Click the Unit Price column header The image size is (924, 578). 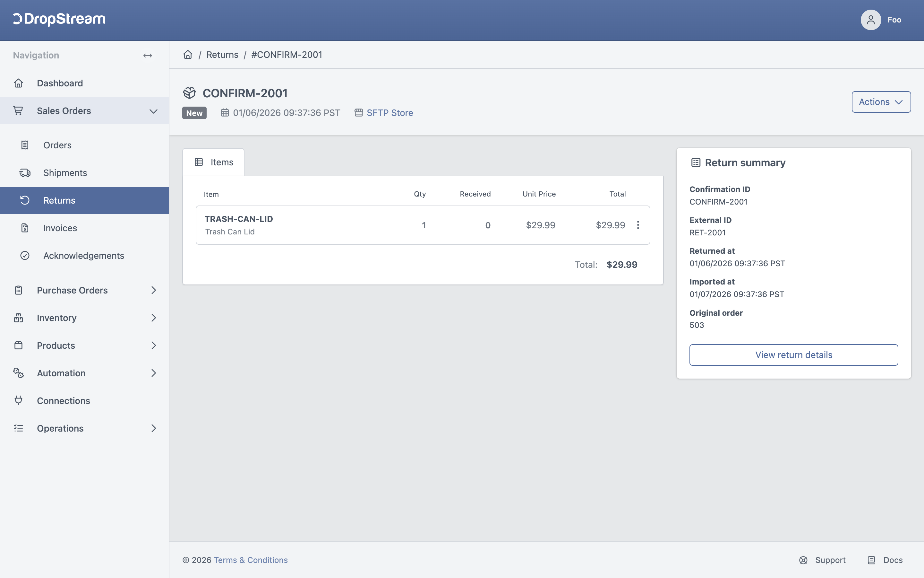539,194
